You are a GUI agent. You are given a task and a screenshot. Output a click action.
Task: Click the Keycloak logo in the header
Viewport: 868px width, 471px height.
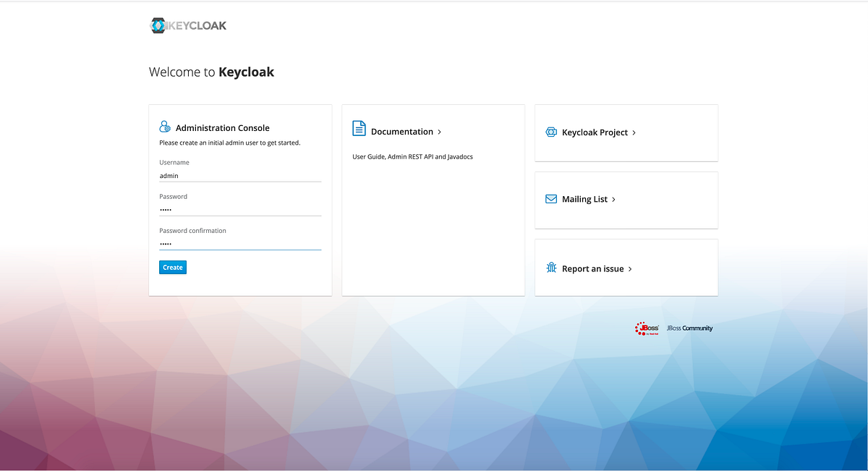pos(187,25)
